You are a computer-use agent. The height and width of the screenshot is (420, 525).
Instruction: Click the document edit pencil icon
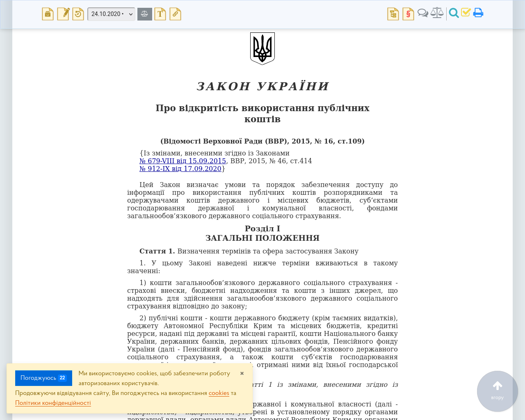63,14
